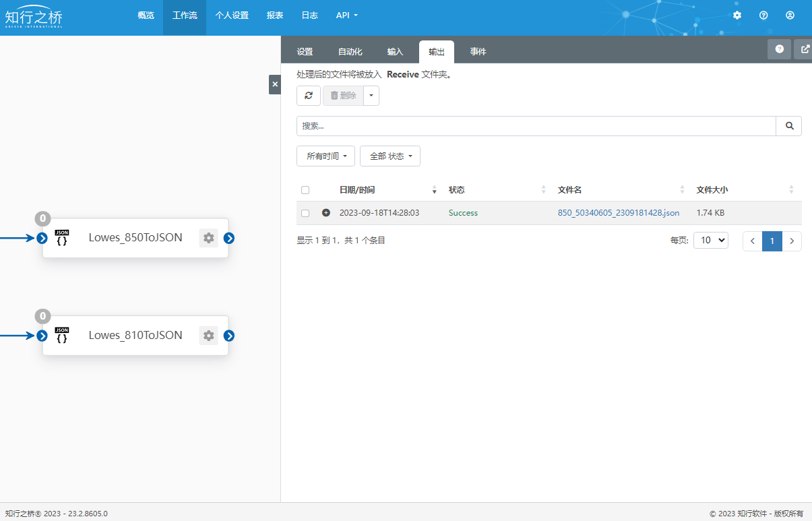Open file 850_50340605_2309181428.json link
The height and width of the screenshot is (521, 812).
tap(619, 213)
